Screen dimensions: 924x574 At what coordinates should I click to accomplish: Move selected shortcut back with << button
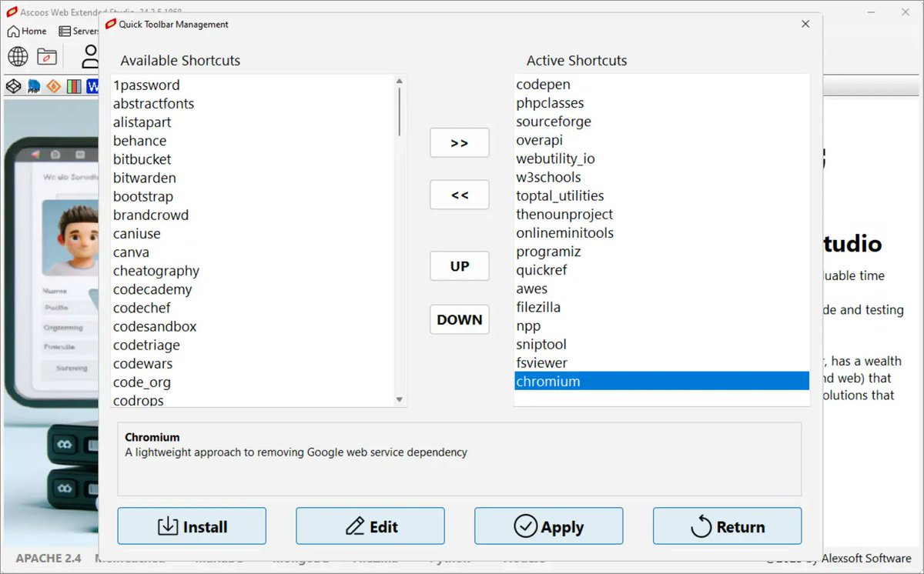(x=459, y=195)
